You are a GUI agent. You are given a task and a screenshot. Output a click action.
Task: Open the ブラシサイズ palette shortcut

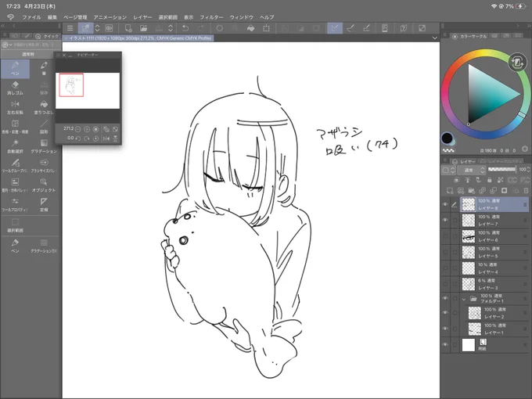click(x=44, y=166)
